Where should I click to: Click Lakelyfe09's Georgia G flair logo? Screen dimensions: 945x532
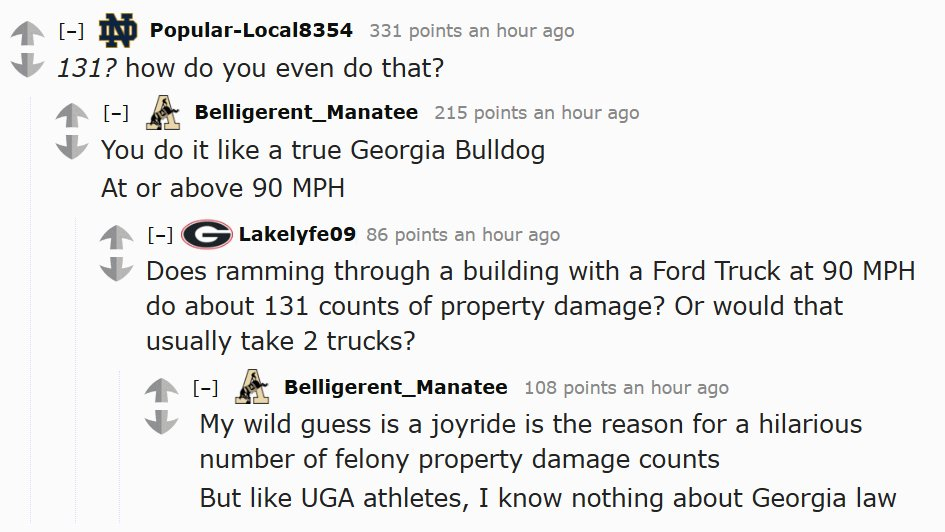pyautogui.click(x=208, y=235)
